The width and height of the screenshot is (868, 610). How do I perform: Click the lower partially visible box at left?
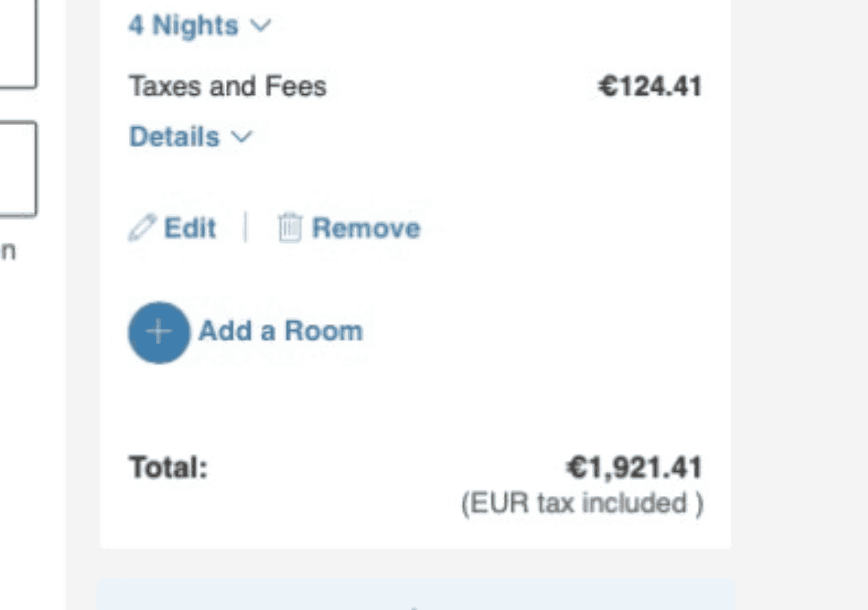click(18, 168)
